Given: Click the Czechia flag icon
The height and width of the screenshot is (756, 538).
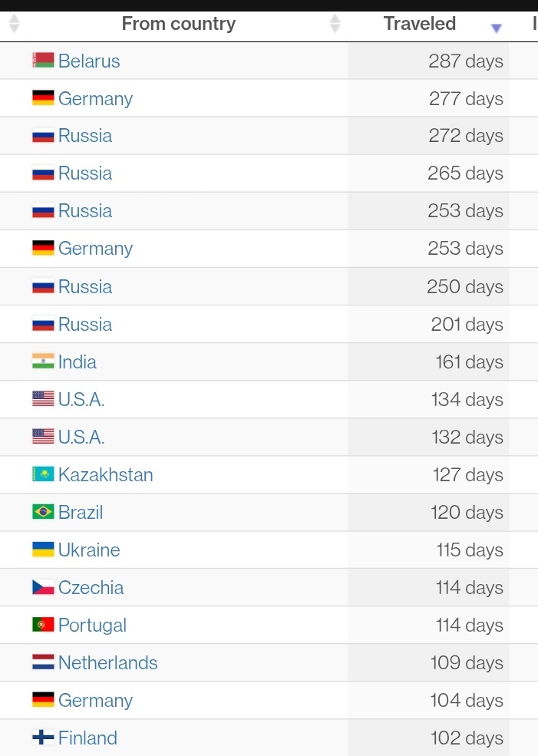Looking at the screenshot, I should click(x=43, y=587).
